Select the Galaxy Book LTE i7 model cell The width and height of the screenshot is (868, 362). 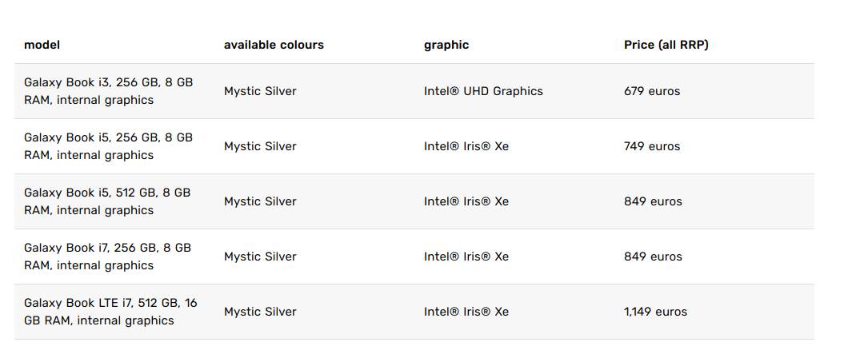click(110, 312)
